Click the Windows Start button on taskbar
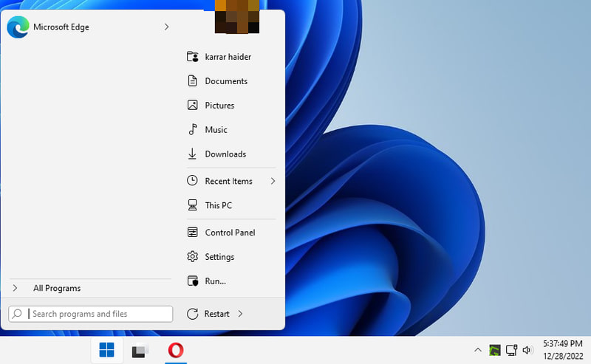This screenshot has width=591, height=364. click(x=106, y=350)
